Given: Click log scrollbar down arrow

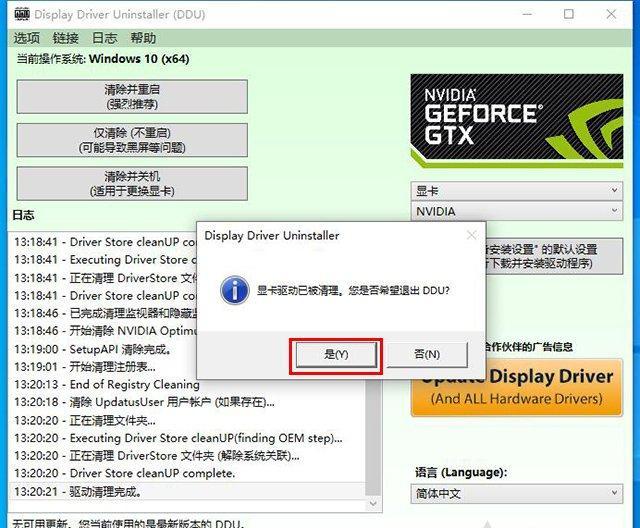Looking at the screenshot, I should point(373,504).
